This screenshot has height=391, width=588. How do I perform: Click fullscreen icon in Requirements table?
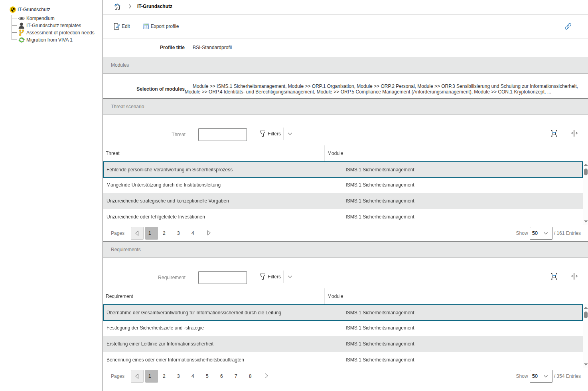(x=554, y=276)
